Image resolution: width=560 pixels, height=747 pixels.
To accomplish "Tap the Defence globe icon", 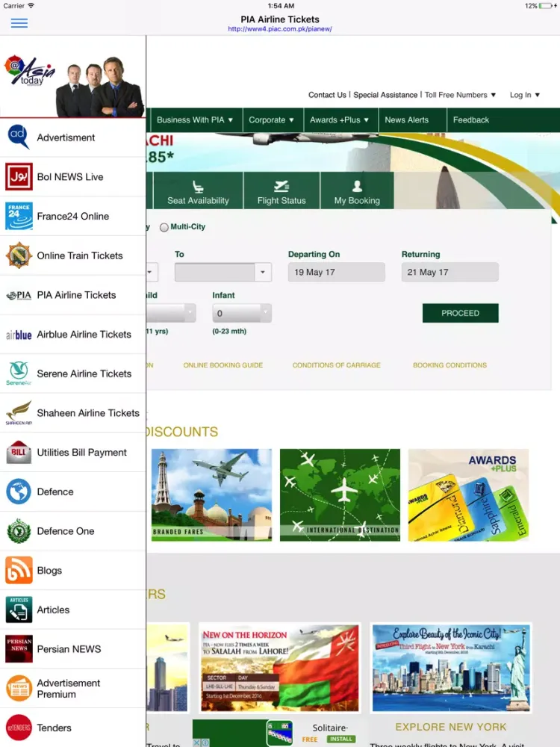I will click(x=19, y=492).
